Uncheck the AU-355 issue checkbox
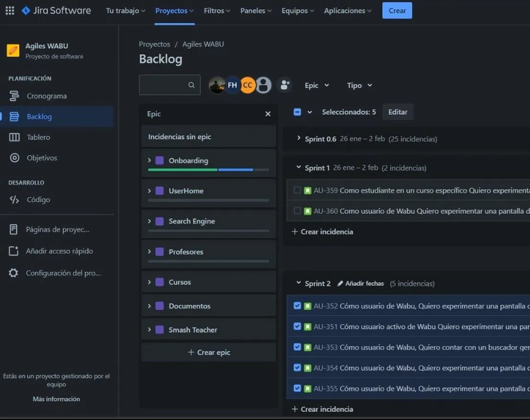Screen dimensions: 530x420 [x=297, y=388]
